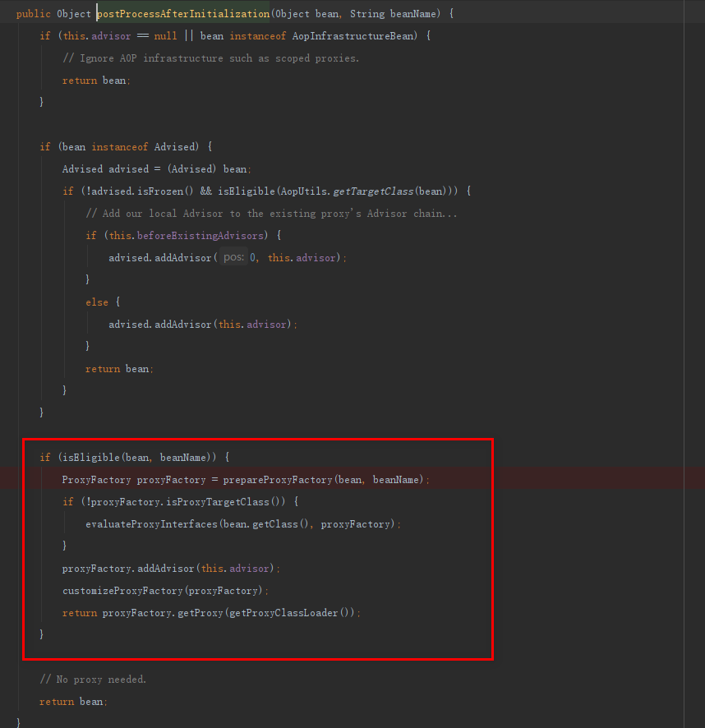Screen dimensions: 705x728
Task: Click the customizeProxyFactory method call
Action: 122,591
